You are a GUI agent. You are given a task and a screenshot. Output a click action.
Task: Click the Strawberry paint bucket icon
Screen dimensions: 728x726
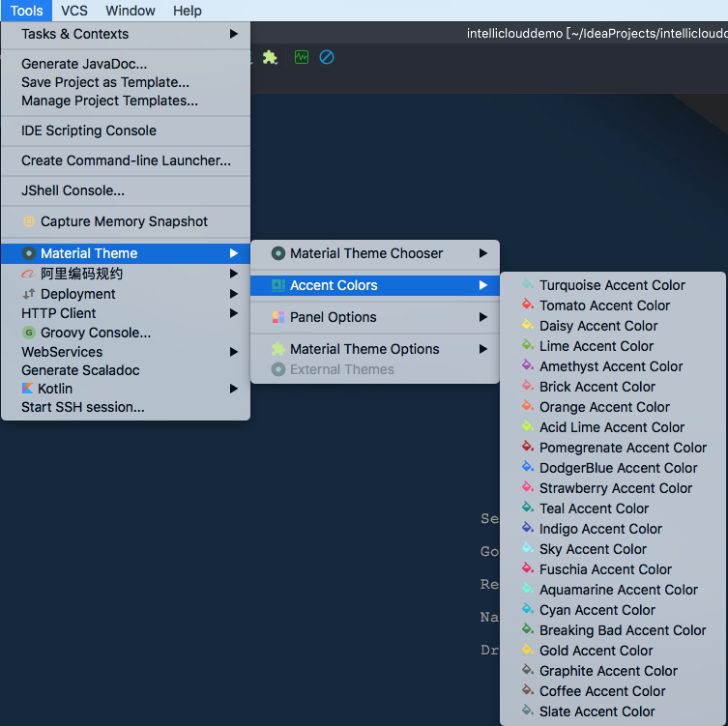[x=528, y=487]
